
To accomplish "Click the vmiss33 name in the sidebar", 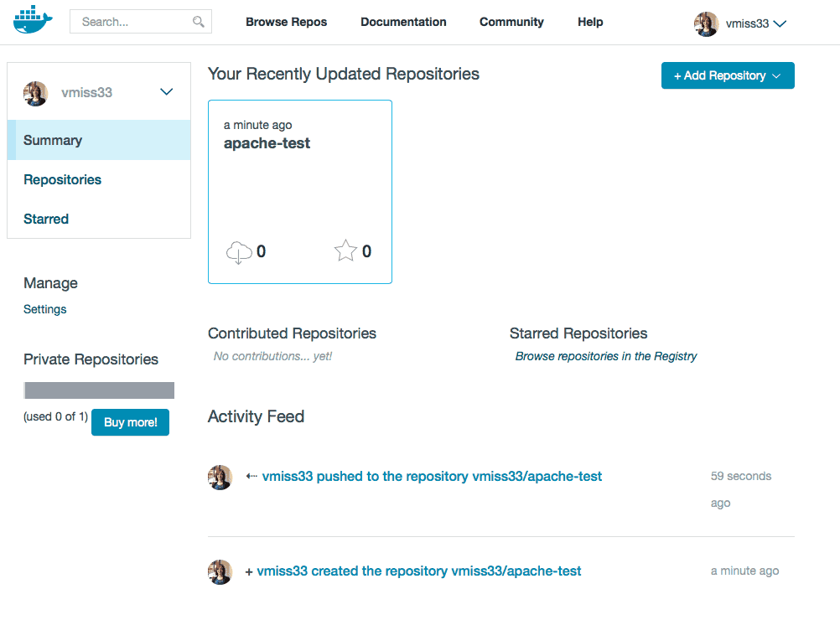I will (87, 93).
